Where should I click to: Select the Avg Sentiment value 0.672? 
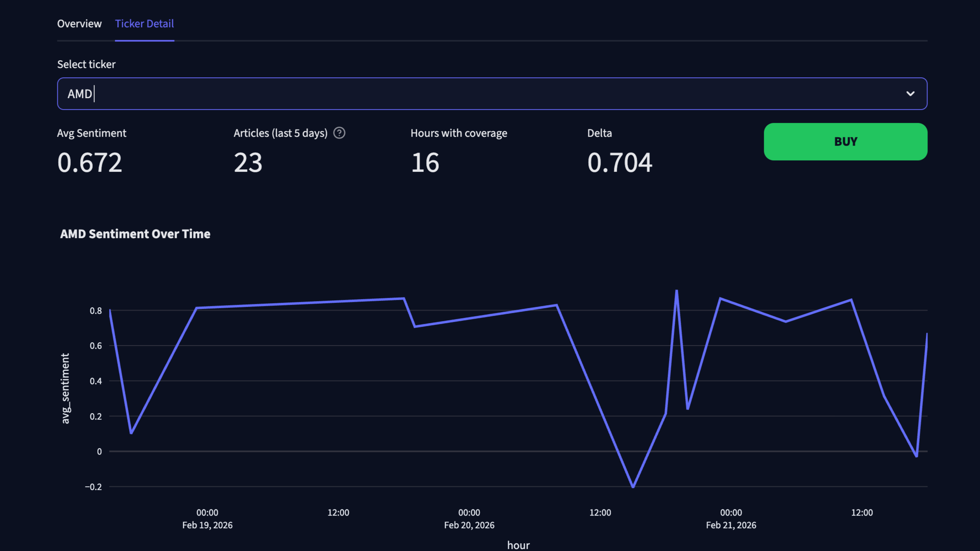90,162
